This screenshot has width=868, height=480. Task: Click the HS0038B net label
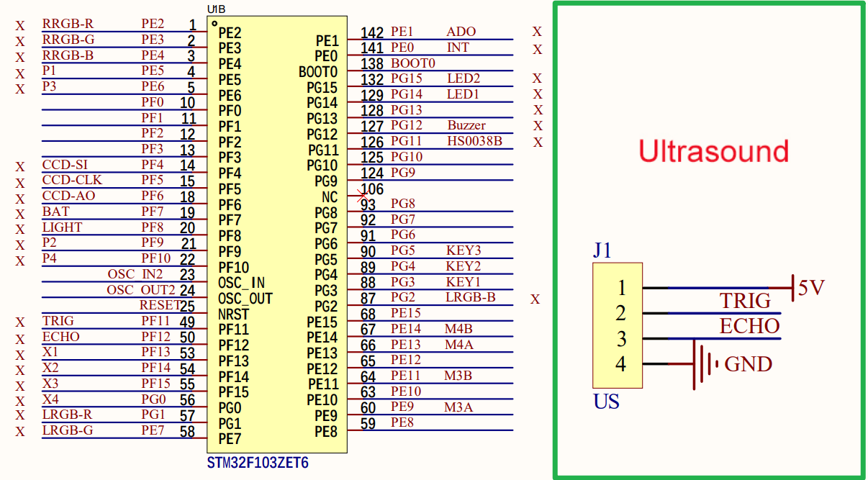(x=474, y=141)
